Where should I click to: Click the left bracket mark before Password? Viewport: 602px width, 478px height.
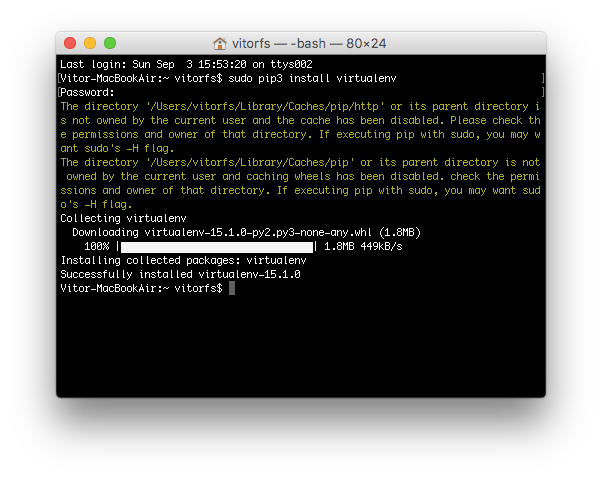click(x=59, y=92)
